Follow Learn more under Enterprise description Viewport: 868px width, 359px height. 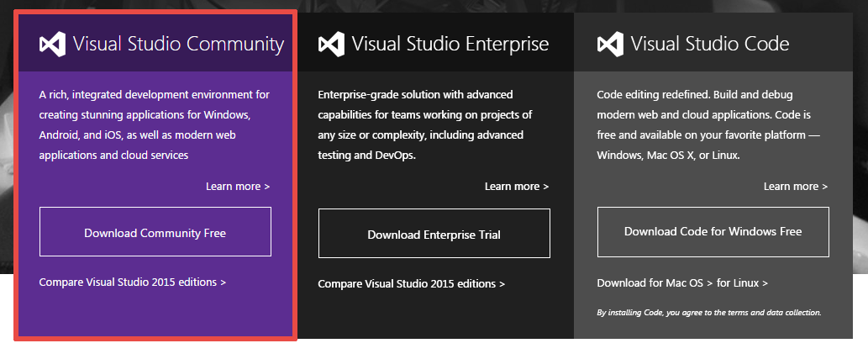(517, 186)
